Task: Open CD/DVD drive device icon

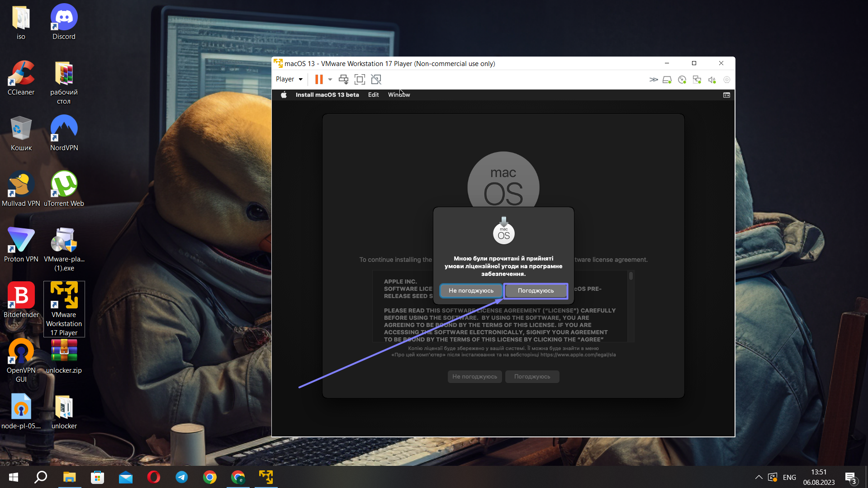Action: [x=682, y=80]
